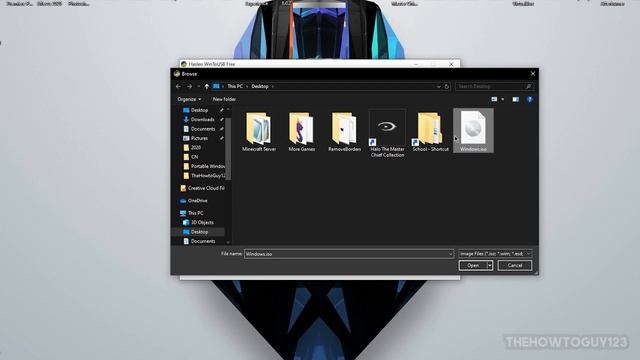
Task: Select 3D Objects under This PC
Action: (202, 222)
